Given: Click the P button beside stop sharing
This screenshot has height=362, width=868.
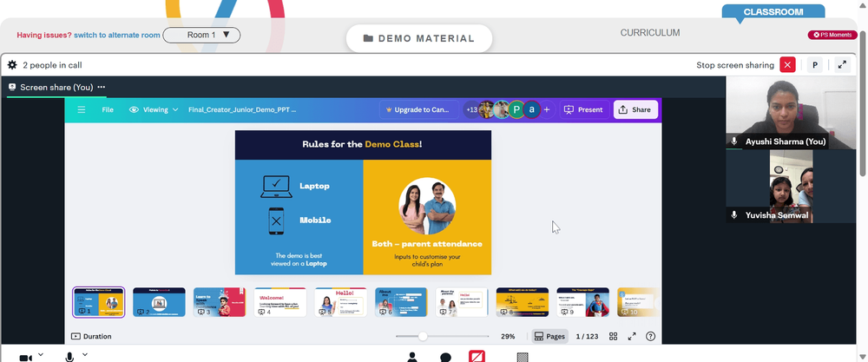Looking at the screenshot, I should 815,65.
